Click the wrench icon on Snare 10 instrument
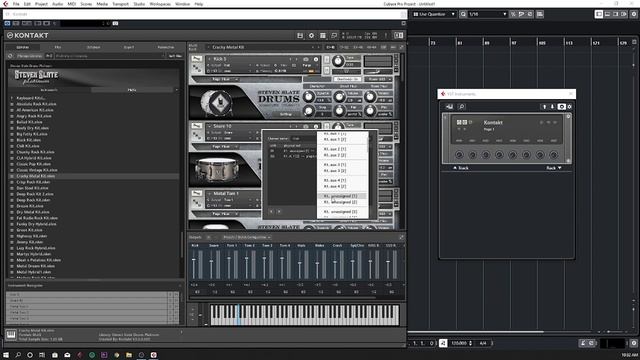Viewport: 640px width, 360px height. click(x=197, y=126)
